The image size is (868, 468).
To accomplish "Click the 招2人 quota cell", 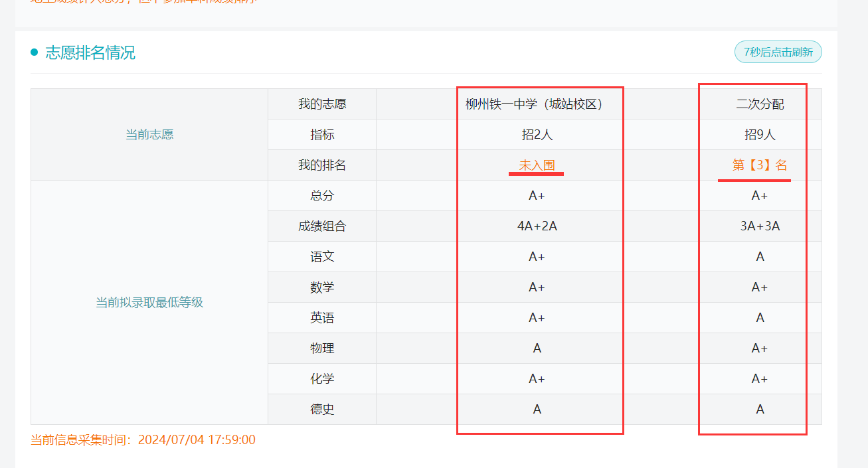I will click(537, 135).
